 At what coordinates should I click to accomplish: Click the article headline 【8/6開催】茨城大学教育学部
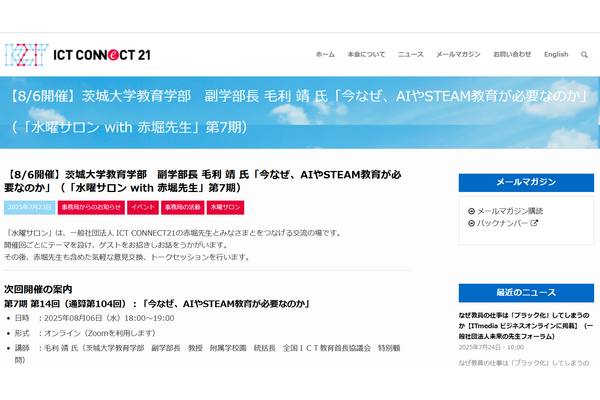[203, 181]
